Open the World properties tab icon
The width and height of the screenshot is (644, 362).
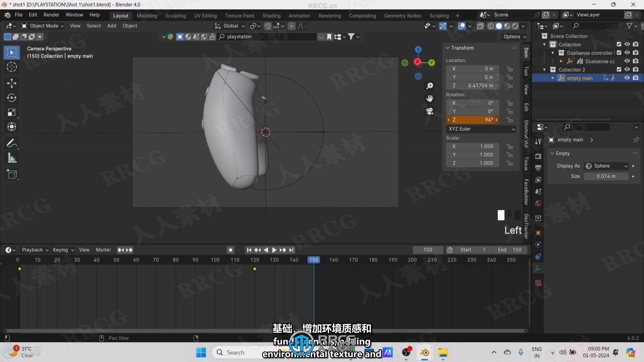tap(538, 203)
